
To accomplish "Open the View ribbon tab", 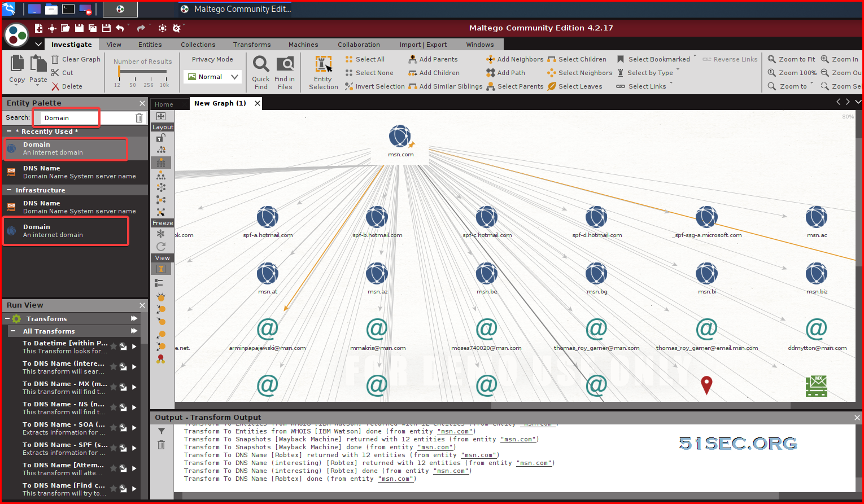I will pyautogui.click(x=114, y=45).
